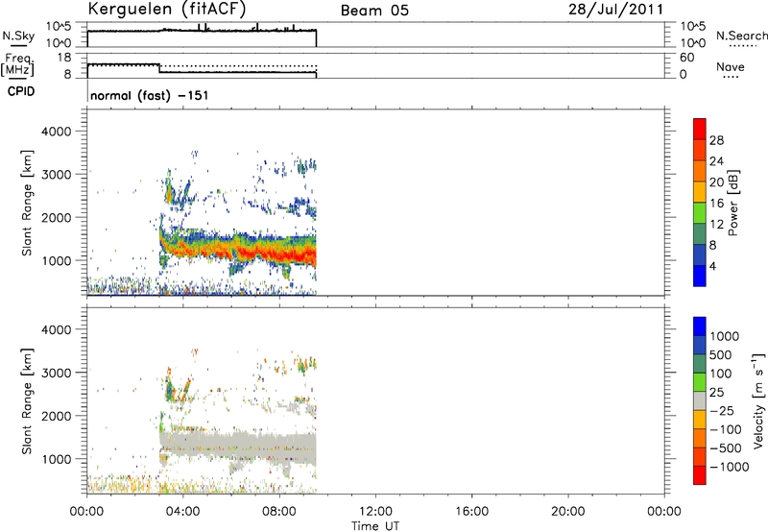This screenshot has height=532, width=768.
Task: Select the "Beam 05" header label
Action: 374,11
